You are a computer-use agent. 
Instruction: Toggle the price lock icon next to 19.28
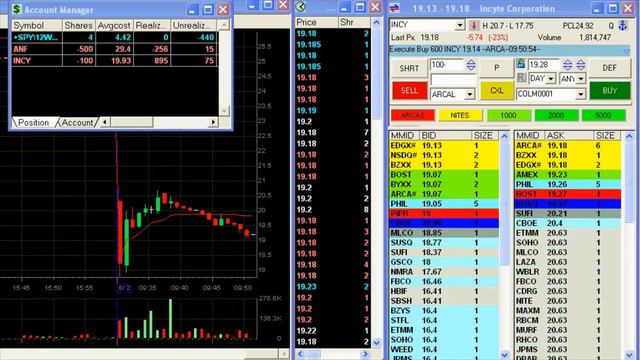520,64
